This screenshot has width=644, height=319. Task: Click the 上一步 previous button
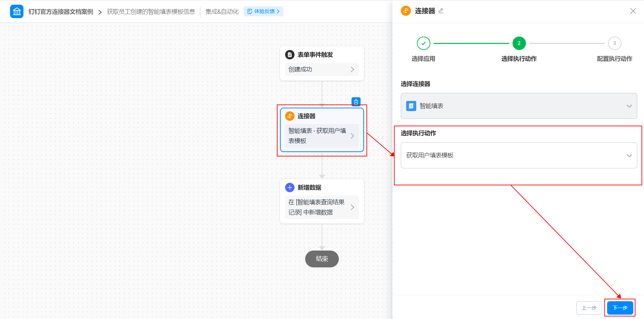(x=589, y=308)
